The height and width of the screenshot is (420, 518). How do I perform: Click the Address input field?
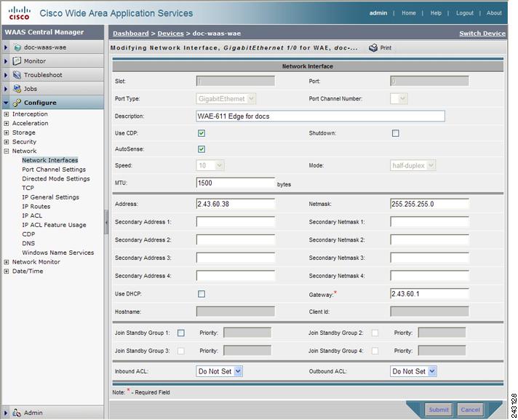tap(236, 204)
